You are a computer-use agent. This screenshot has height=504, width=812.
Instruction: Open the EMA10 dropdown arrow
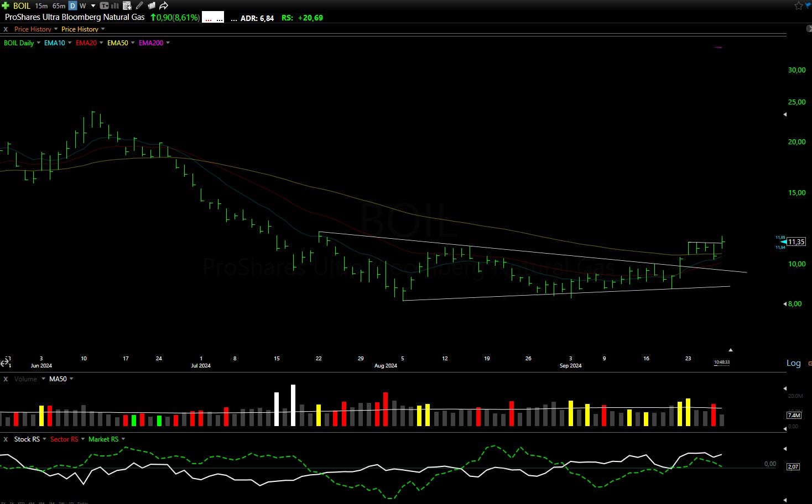(x=70, y=43)
